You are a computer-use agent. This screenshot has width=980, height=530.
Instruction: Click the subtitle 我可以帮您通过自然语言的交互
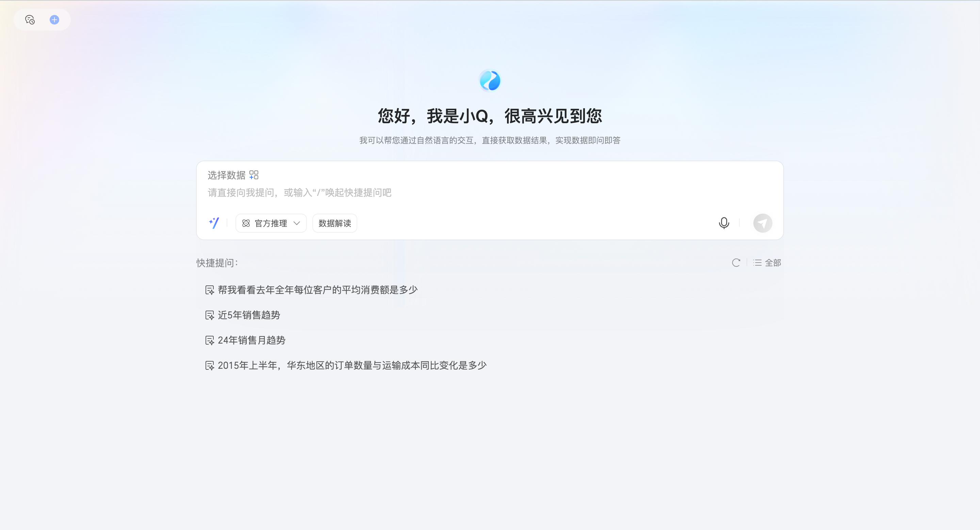click(490, 140)
